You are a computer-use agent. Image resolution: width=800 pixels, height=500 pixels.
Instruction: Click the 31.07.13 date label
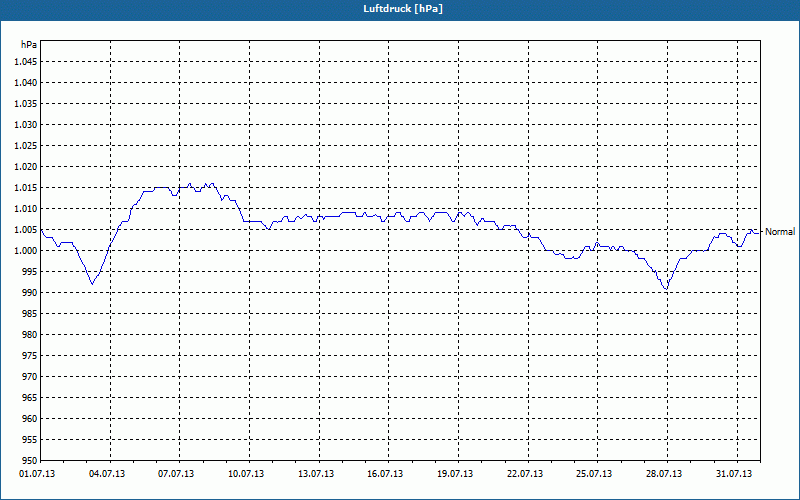(x=734, y=474)
